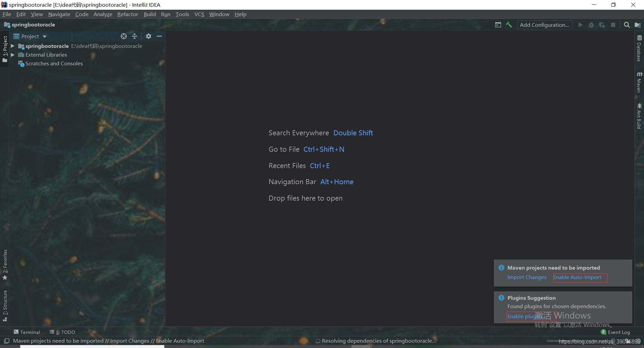Click the Debug bug icon in toolbar
The height and width of the screenshot is (348, 644).
coord(591,25)
